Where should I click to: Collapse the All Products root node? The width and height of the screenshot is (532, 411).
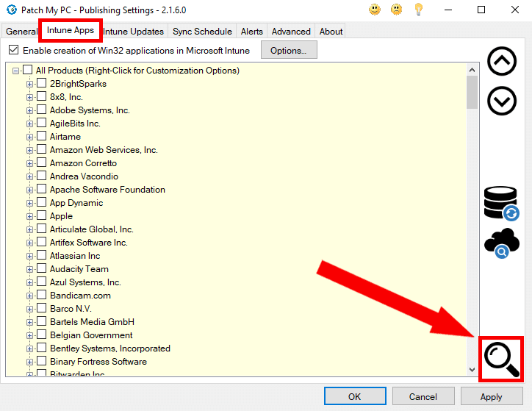(16, 71)
